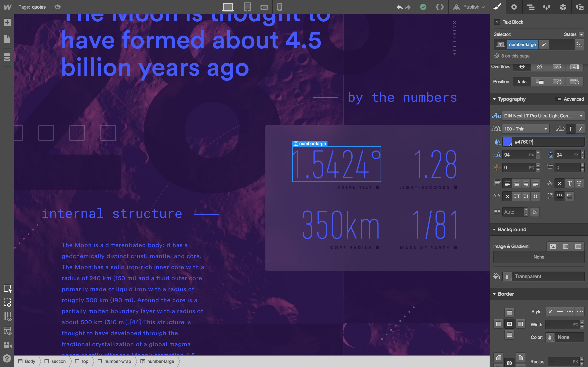Image resolution: width=588 pixels, height=367 pixels.
Task: Open the #4760f7 text color swatch
Action: click(507, 142)
